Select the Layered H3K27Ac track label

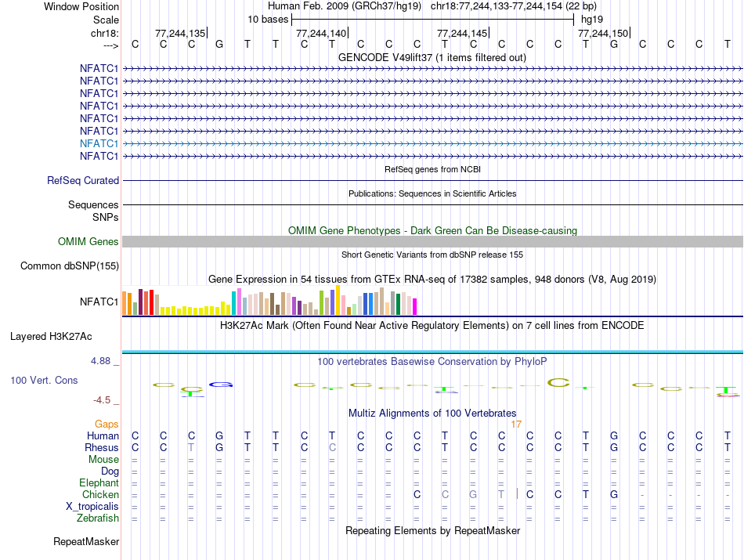(51, 337)
